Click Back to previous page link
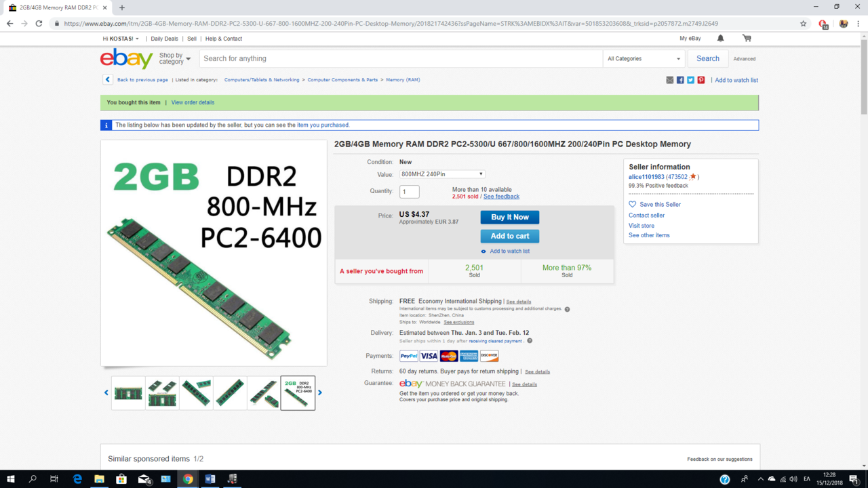Screen dimensions: 868x488 pos(142,80)
